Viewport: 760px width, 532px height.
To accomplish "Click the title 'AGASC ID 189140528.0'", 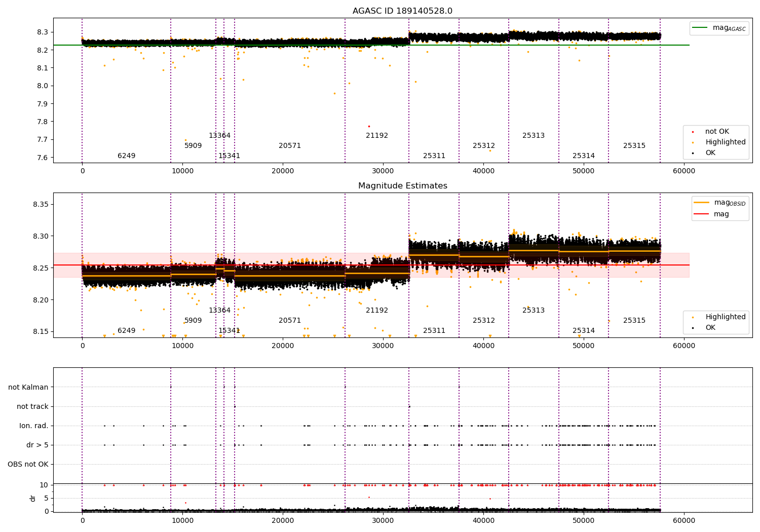I will click(402, 11).
